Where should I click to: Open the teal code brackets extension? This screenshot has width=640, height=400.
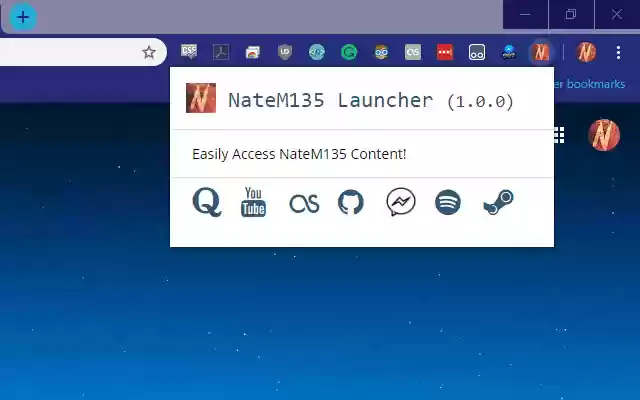(x=317, y=52)
